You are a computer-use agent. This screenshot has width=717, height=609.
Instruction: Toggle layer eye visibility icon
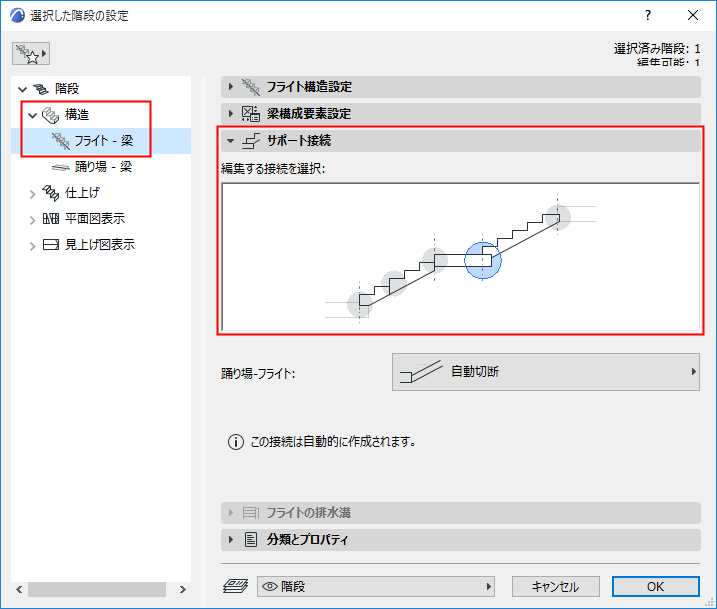pos(270,587)
